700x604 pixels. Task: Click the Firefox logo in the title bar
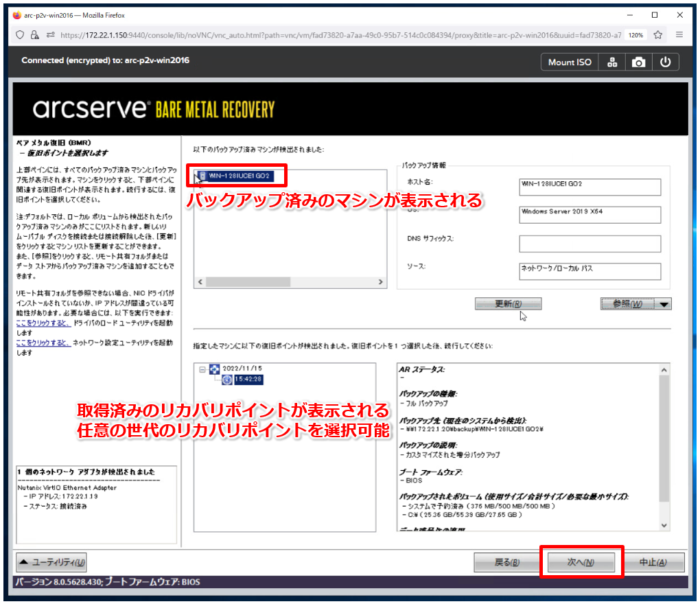(17, 15)
